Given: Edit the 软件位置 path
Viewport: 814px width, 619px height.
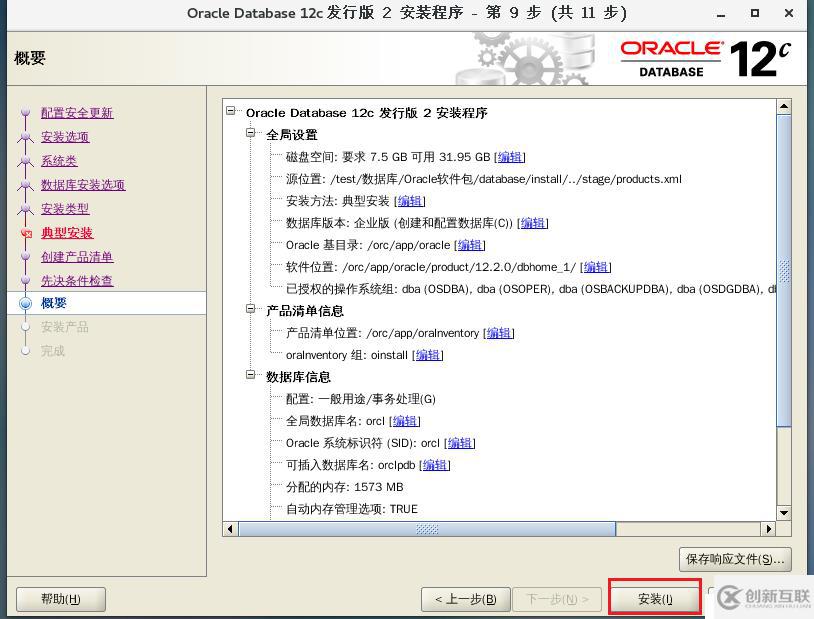Looking at the screenshot, I should click(595, 267).
